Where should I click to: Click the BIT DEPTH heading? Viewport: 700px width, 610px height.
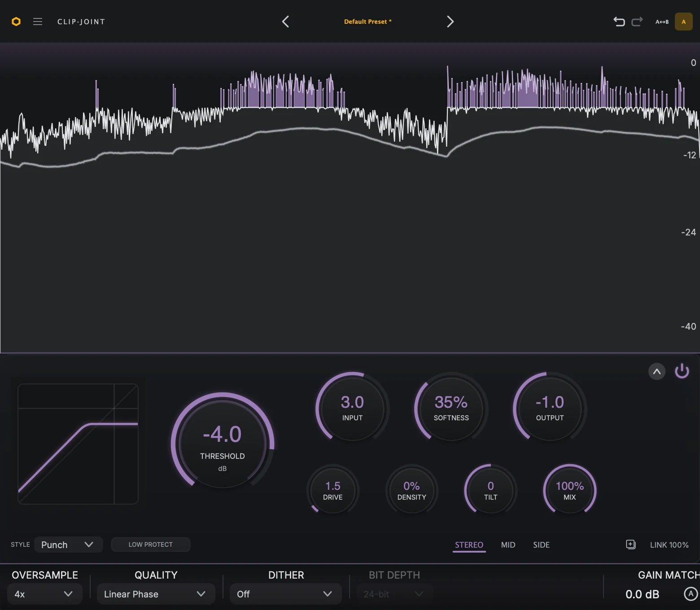pyautogui.click(x=394, y=575)
